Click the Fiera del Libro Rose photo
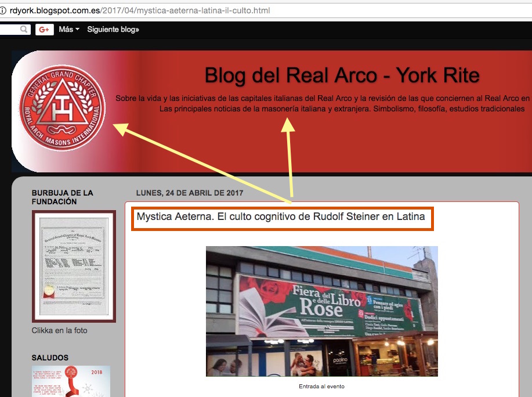 coord(321,311)
